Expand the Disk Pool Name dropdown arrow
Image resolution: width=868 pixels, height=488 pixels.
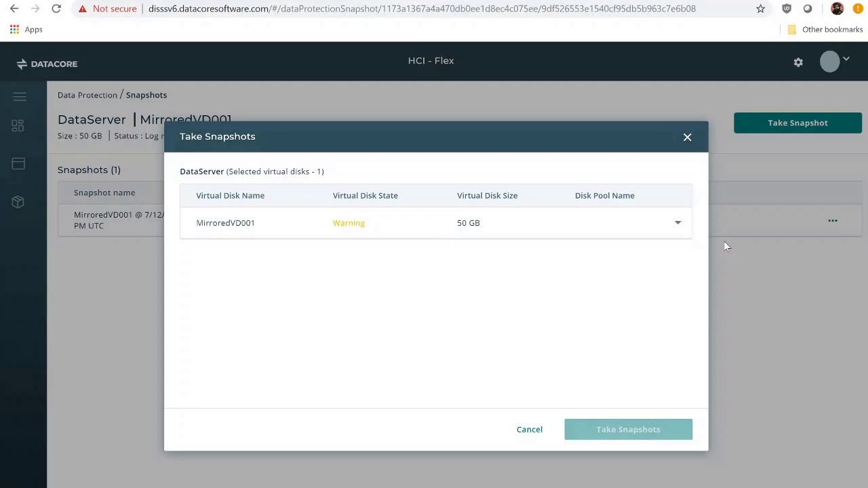click(x=677, y=223)
